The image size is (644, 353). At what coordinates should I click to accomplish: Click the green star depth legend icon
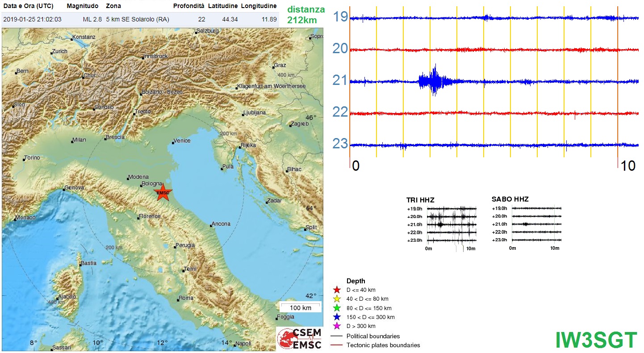pyautogui.click(x=337, y=308)
